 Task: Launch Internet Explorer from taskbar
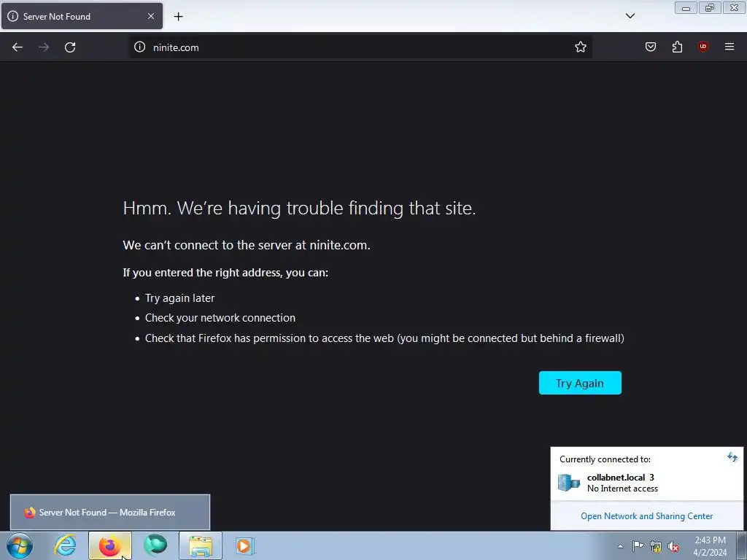pos(65,545)
